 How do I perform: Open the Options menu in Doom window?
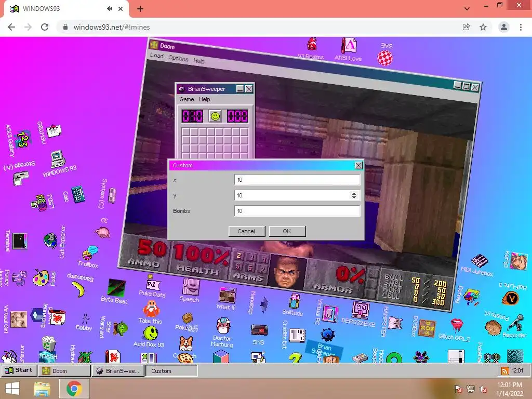178,58
